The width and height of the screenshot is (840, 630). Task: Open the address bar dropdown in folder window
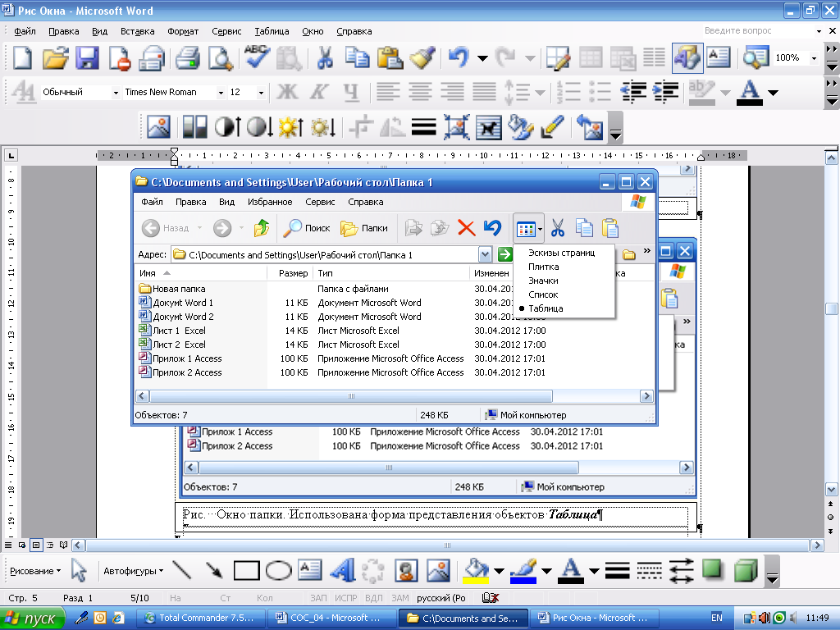click(x=485, y=254)
